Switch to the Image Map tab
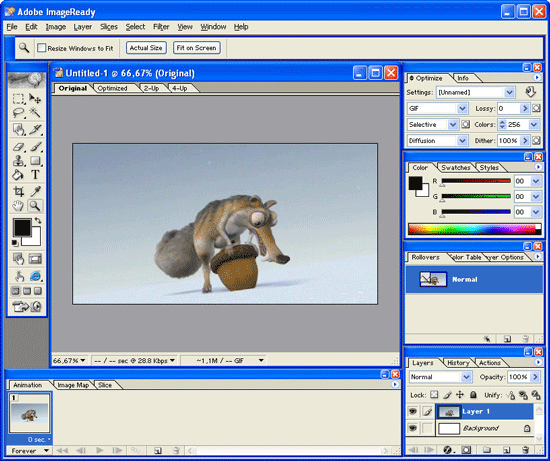The image size is (550, 461). pos(73,385)
